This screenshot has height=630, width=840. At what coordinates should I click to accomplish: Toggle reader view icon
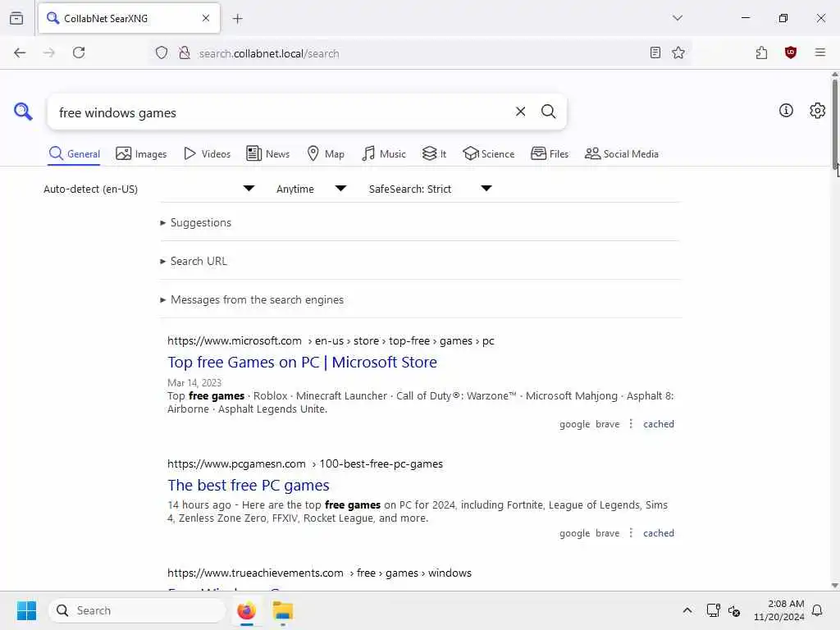pos(655,52)
